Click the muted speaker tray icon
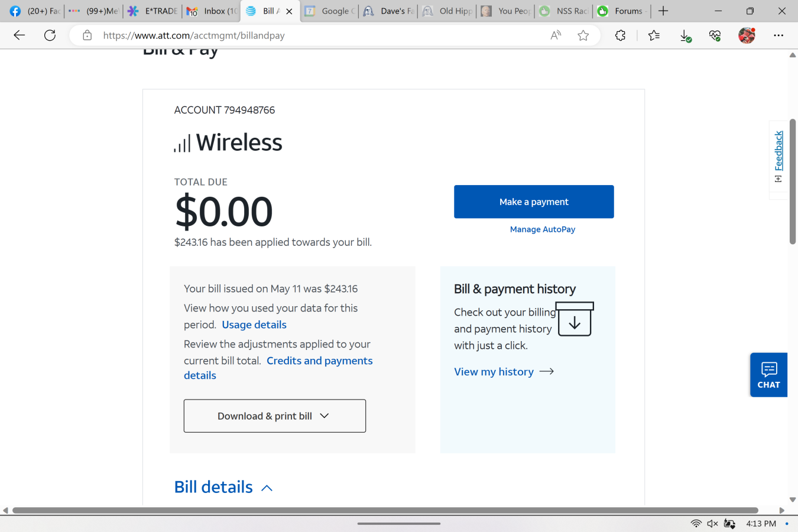Screen dimensions: 798x532 coord(712,524)
